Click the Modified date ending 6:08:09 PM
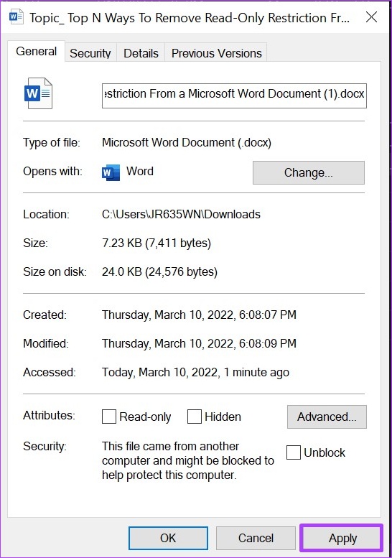 (x=199, y=344)
